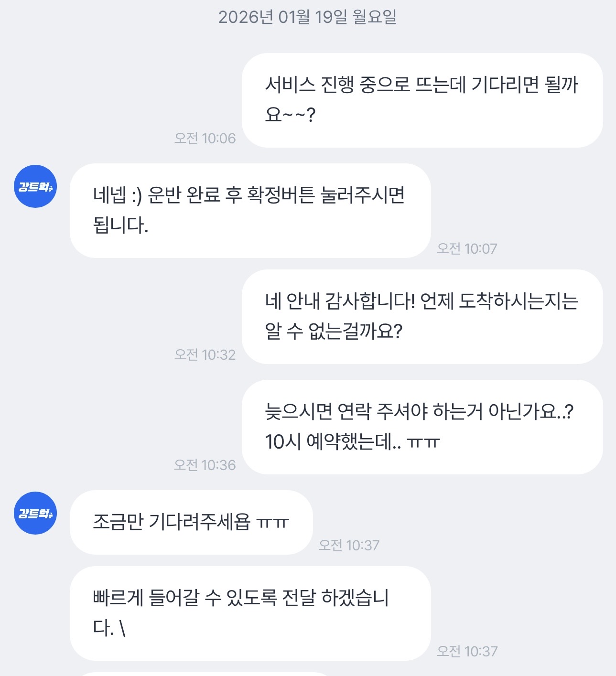The height and width of the screenshot is (676, 616).
Task: Click the 오전 10:36 timestamp
Action: point(205,465)
